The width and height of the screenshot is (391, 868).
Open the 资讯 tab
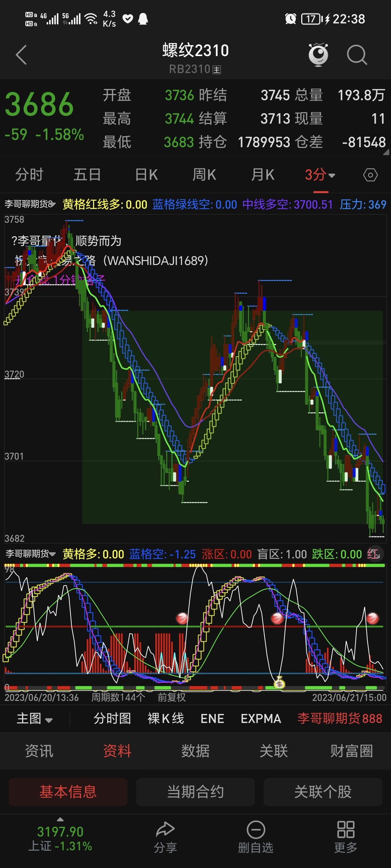click(39, 751)
